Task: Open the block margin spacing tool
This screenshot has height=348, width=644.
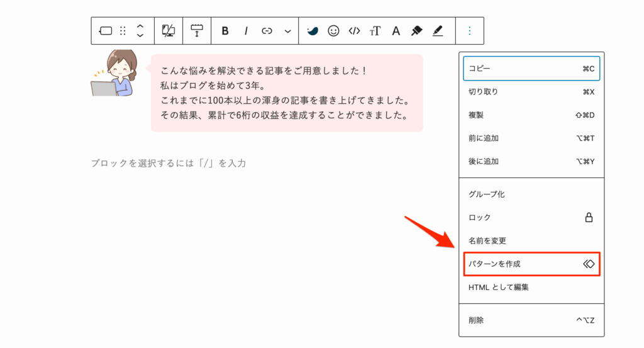Action: pyautogui.click(x=197, y=31)
